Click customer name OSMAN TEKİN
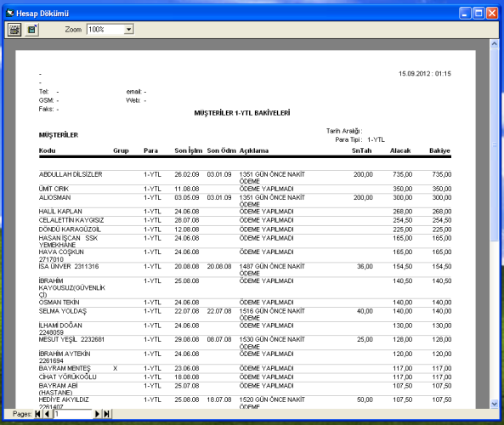The height and width of the screenshot is (425, 504). coord(59,303)
